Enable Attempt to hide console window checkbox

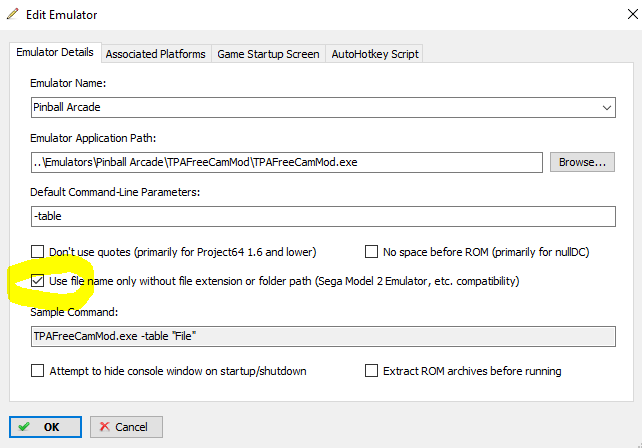38,371
